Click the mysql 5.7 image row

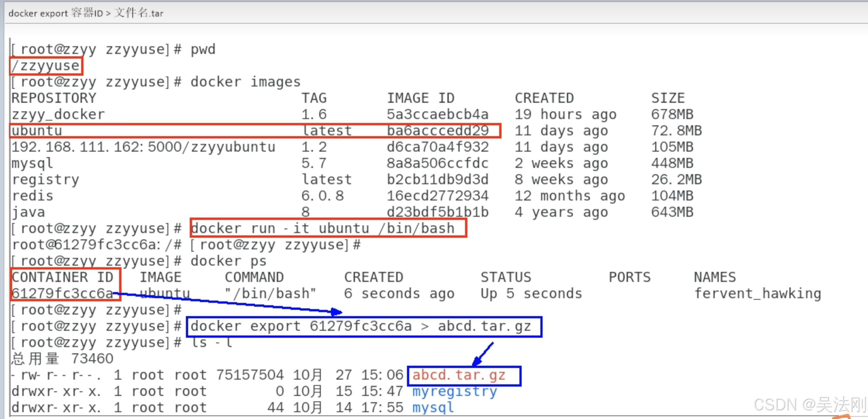click(32, 163)
